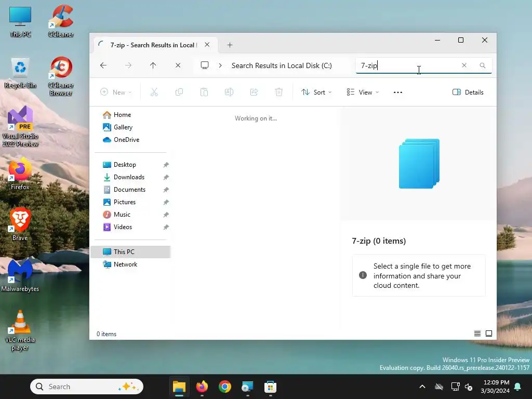Click the forward navigation arrow
The width and height of the screenshot is (532, 399).
pyautogui.click(x=128, y=65)
